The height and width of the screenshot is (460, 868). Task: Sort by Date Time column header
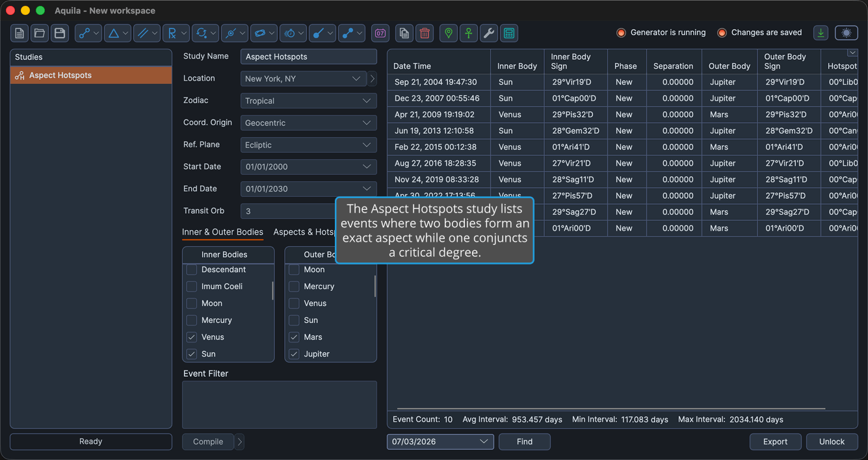coord(439,62)
